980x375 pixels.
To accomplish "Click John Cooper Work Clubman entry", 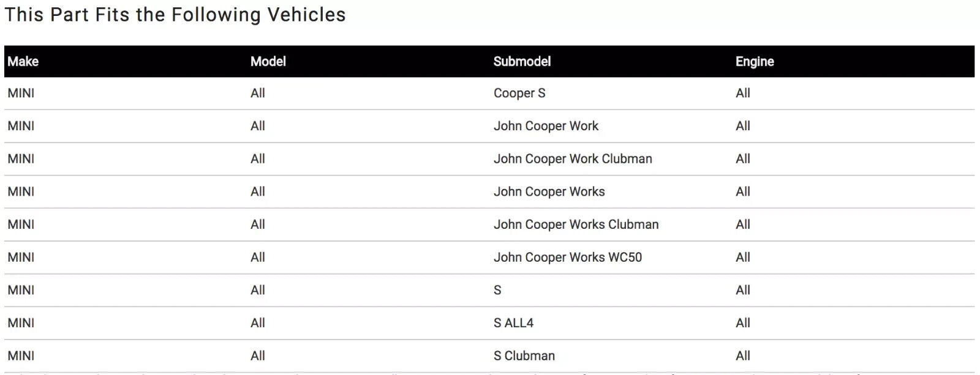I will tap(573, 159).
